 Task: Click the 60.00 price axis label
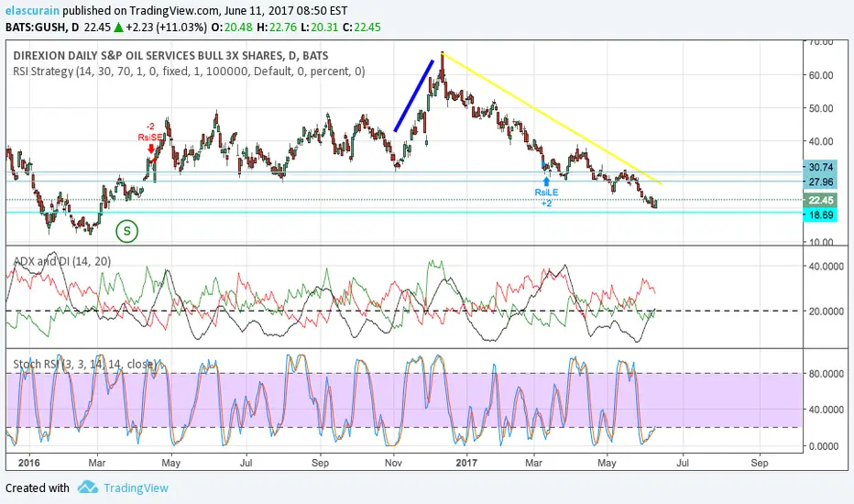pos(820,75)
